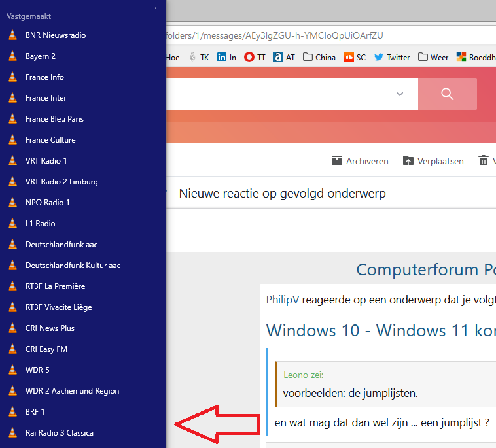The height and width of the screenshot is (448, 496).
Task: Click the VLC icon next to France Culture
Action: coord(12,140)
